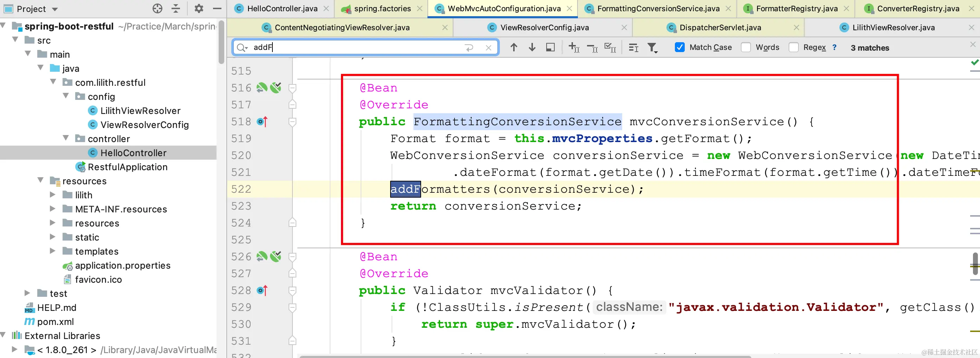Go to next search occurrence arrow
980x358 pixels.
point(532,47)
